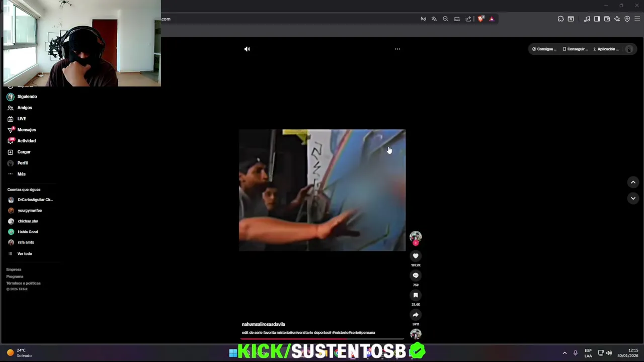
Task: Toggle the browser sidebar panel icon
Action: [x=597, y=19]
